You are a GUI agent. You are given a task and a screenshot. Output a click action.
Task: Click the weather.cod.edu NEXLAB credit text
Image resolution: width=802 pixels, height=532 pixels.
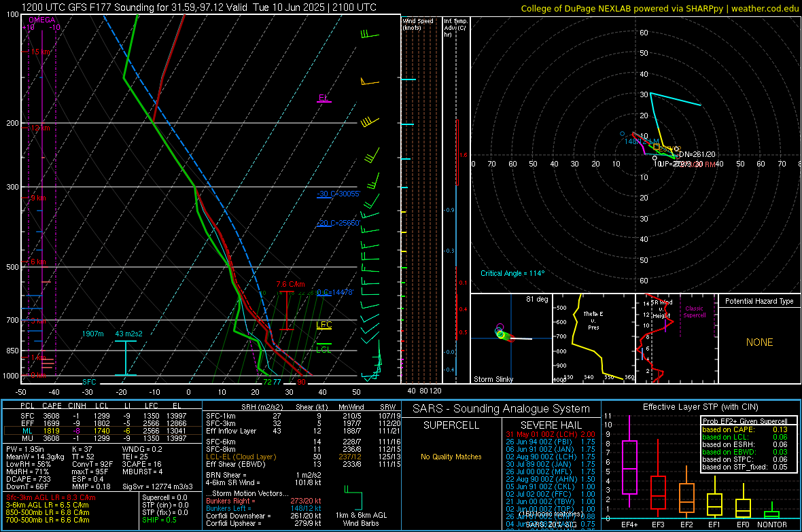pyautogui.click(x=660, y=8)
